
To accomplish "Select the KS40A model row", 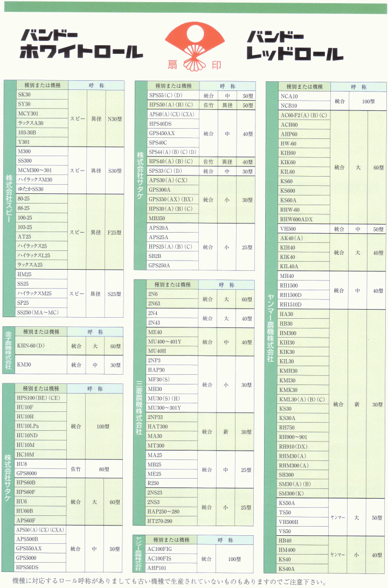I will click(x=302, y=569).
